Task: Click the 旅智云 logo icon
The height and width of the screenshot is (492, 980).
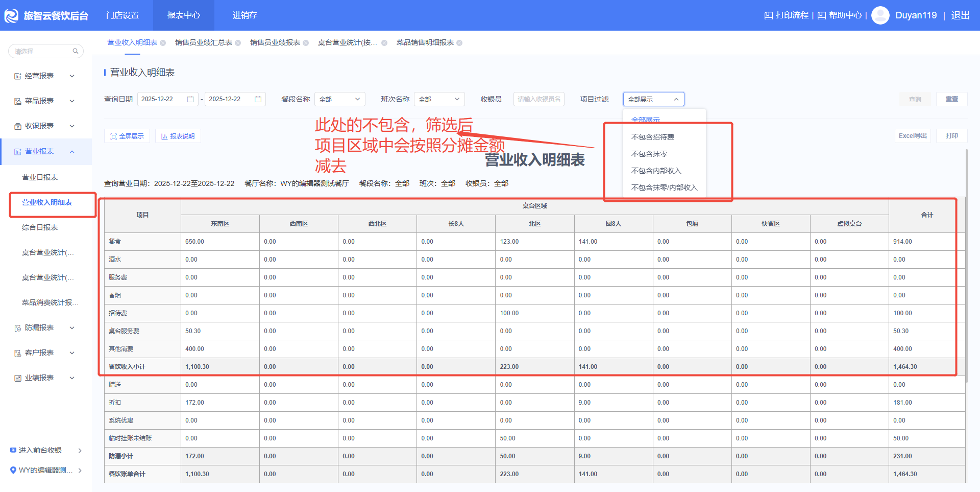Action: click(x=11, y=16)
